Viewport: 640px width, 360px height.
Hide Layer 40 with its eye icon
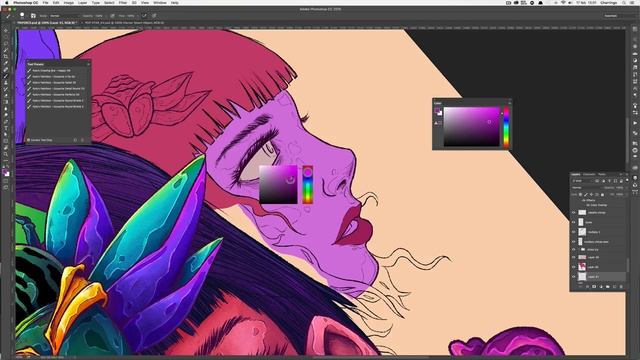click(x=573, y=267)
